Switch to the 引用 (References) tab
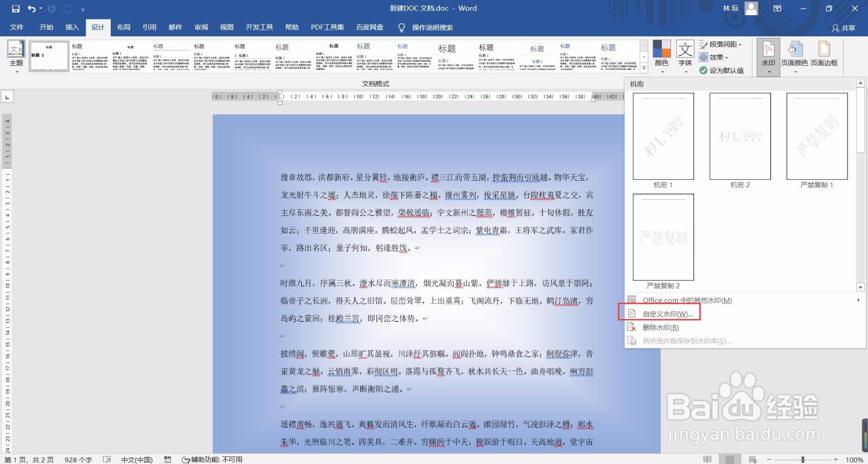Image resolution: width=868 pixels, height=464 pixels. pos(149,27)
